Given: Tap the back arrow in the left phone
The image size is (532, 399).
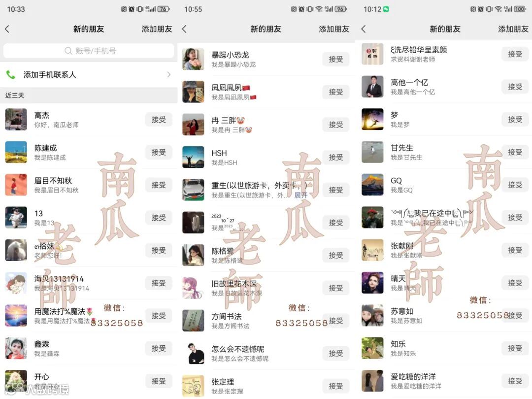Looking at the screenshot, I should tap(7, 29).
